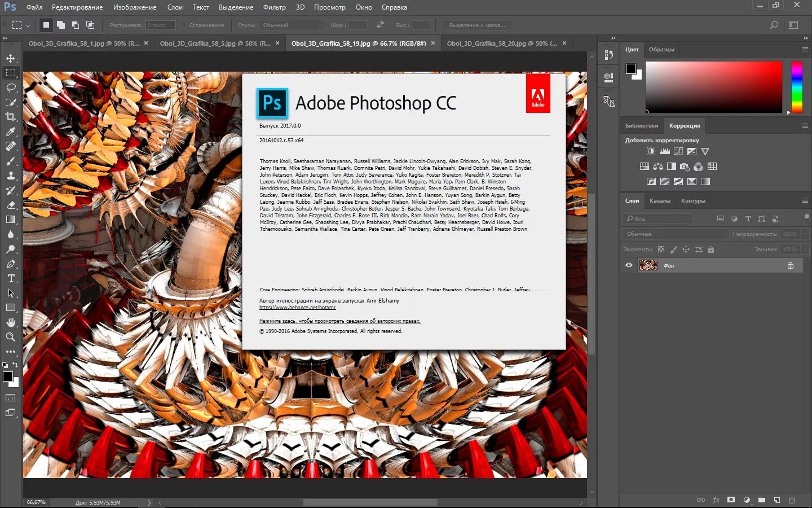Switch to the Образцы tab
This screenshot has height=508, width=812.
(661, 50)
